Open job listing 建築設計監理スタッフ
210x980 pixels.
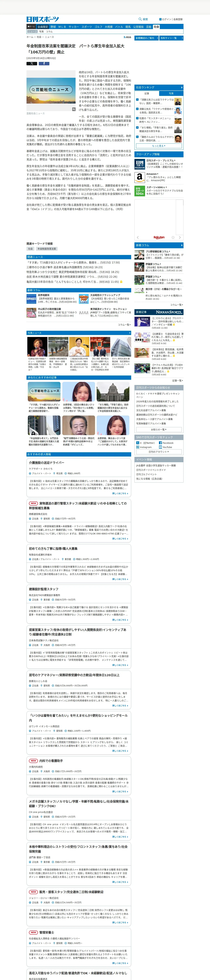point(44,589)
